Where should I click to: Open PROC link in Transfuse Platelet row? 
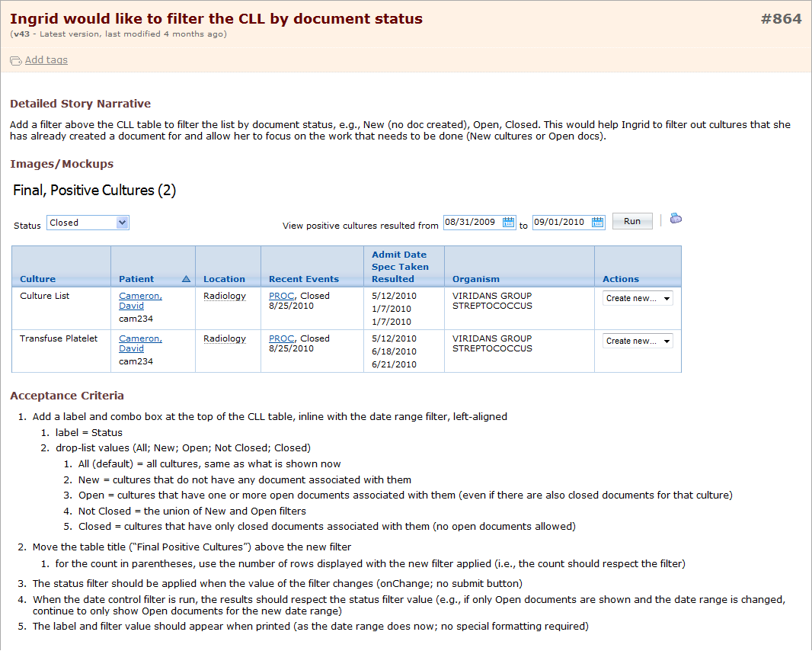[281, 338]
